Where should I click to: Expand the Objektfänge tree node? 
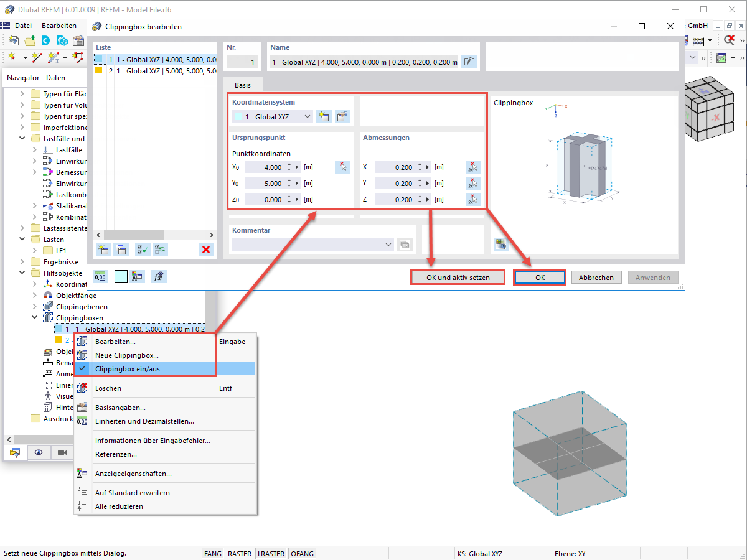click(34, 296)
